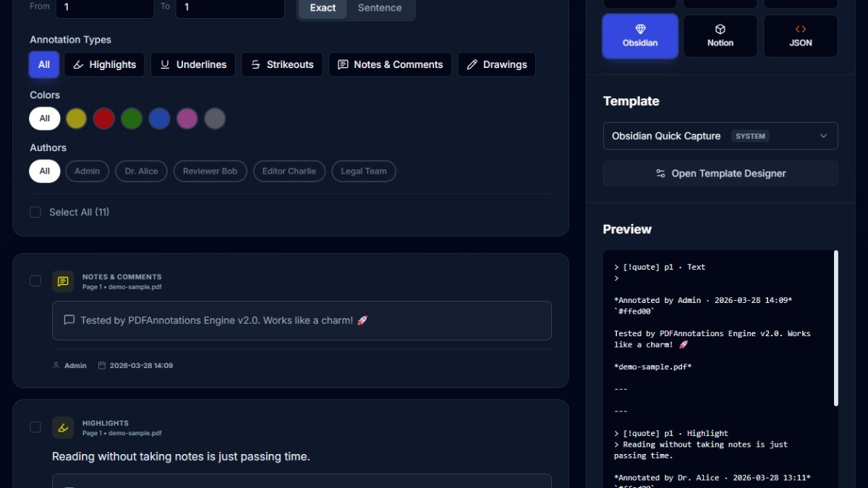Click the To page number field
This screenshot has height=488, width=868.
click(230, 8)
